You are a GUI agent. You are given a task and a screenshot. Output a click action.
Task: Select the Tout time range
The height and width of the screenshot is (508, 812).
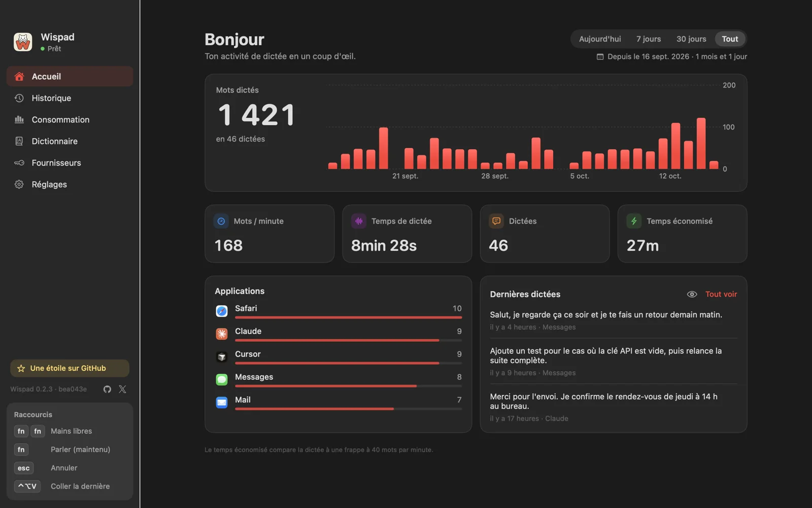click(x=730, y=39)
